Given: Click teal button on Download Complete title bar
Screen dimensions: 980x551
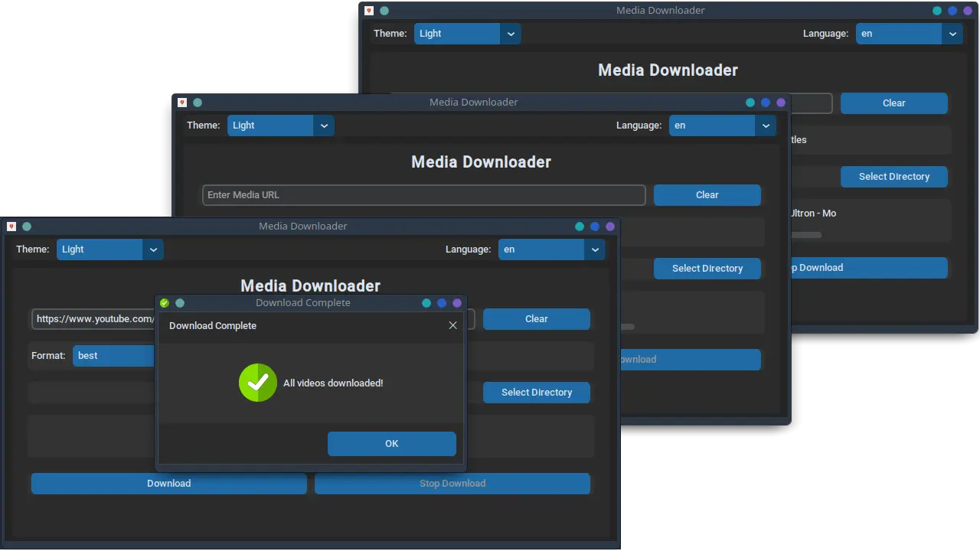Looking at the screenshot, I should pyautogui.click(x=426, y=303).
